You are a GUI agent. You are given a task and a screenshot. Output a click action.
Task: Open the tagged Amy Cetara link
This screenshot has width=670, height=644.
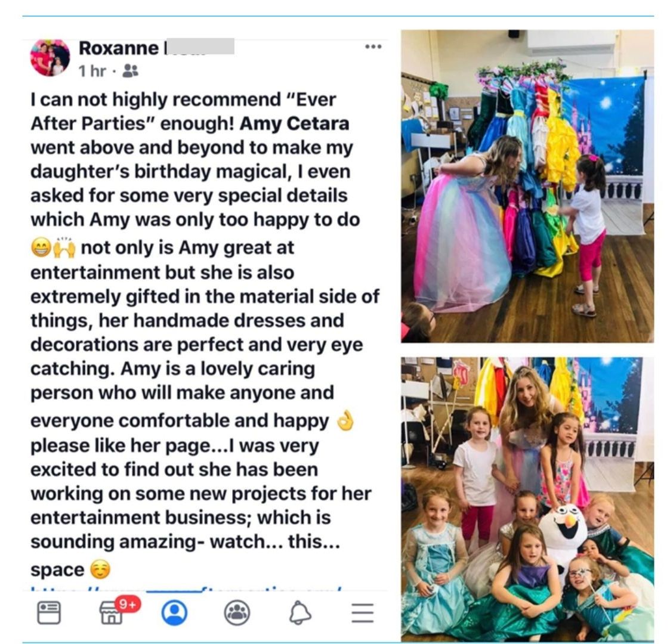point(294,123)
